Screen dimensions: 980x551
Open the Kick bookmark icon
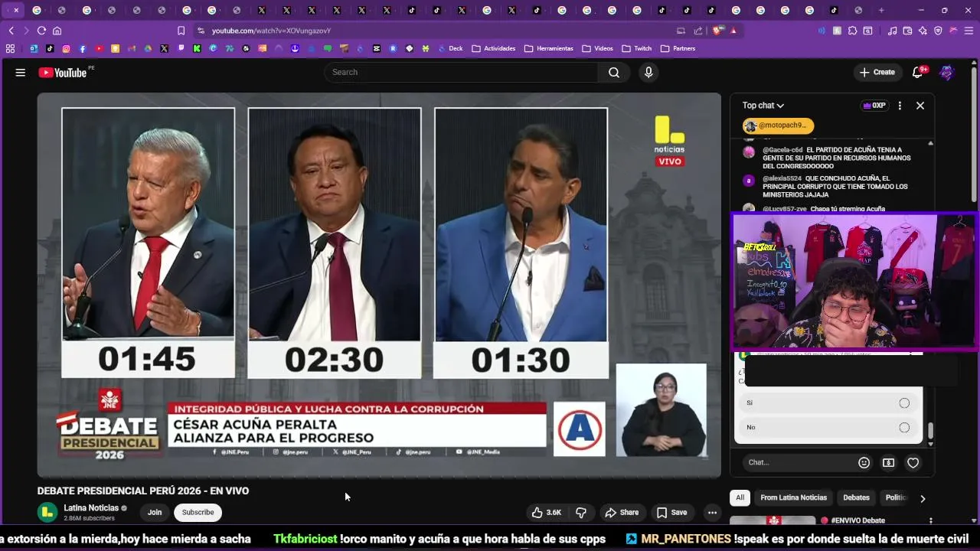pyautogui.click(x=197, y=48)
